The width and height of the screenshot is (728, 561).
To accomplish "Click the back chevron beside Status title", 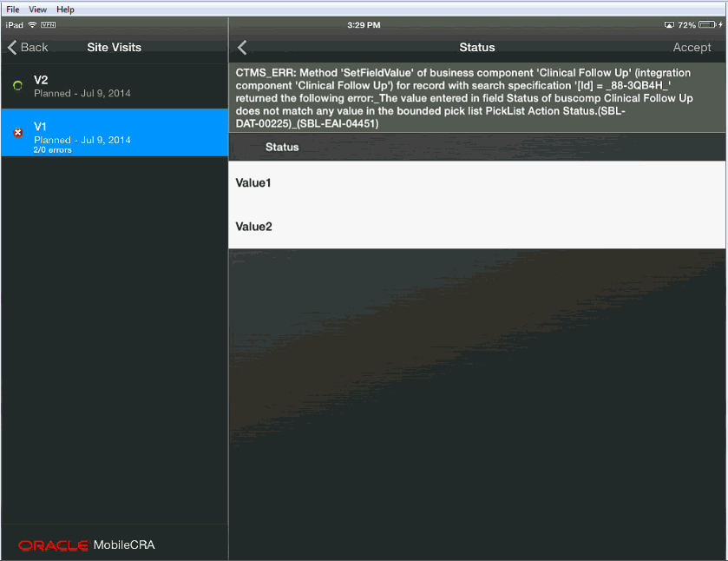I will 242,48.
